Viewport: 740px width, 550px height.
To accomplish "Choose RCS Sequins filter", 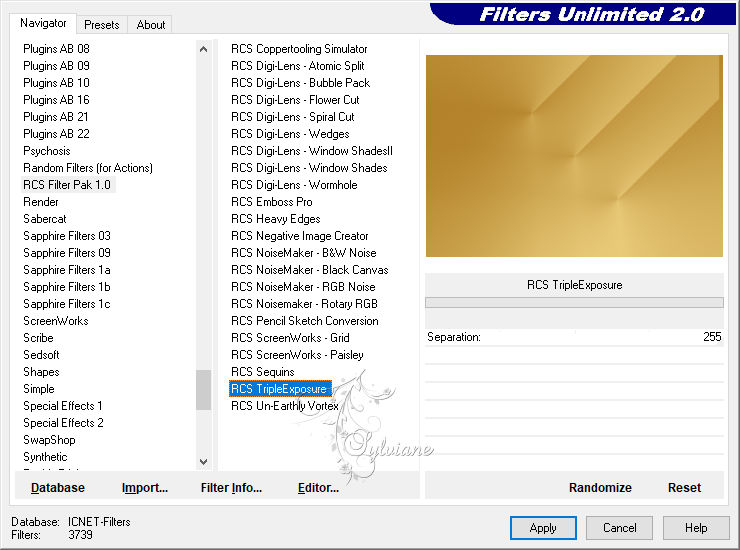I will (262, 372).
